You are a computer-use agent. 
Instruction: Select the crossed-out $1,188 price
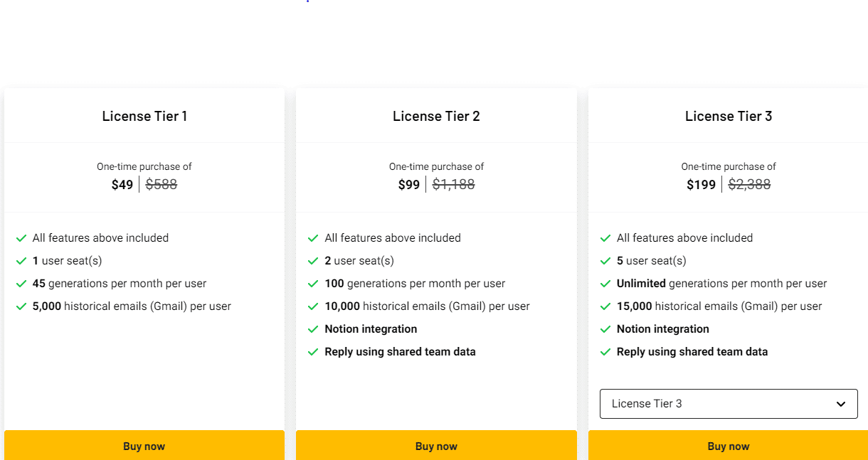tap(453, 183)
